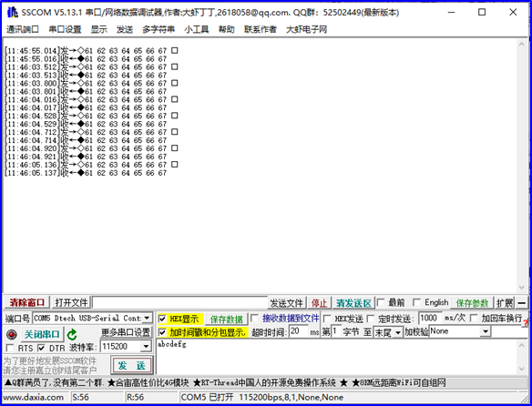Viewport: 532px width, 406px height.
Task: Open the www.daxia.com link in status bar
Action: (33, 397)
